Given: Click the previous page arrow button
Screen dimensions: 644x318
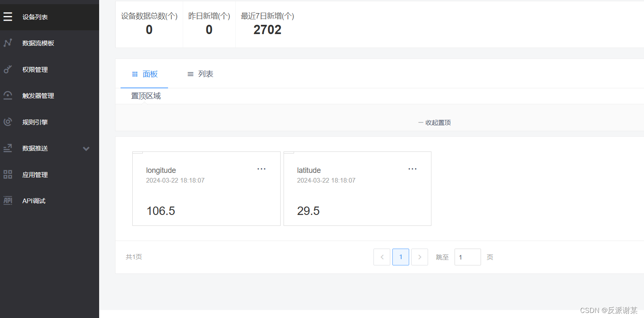Looking at the screenshot, I should click(381, 257).
